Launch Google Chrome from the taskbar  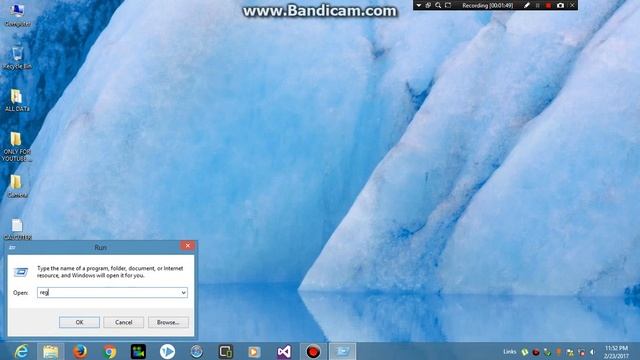click(109, 351)
